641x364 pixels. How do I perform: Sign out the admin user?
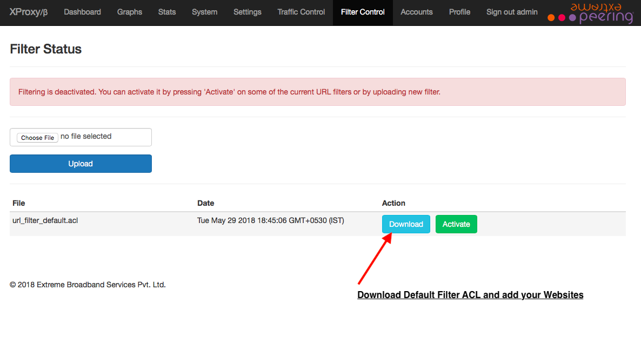coord(512,12)
